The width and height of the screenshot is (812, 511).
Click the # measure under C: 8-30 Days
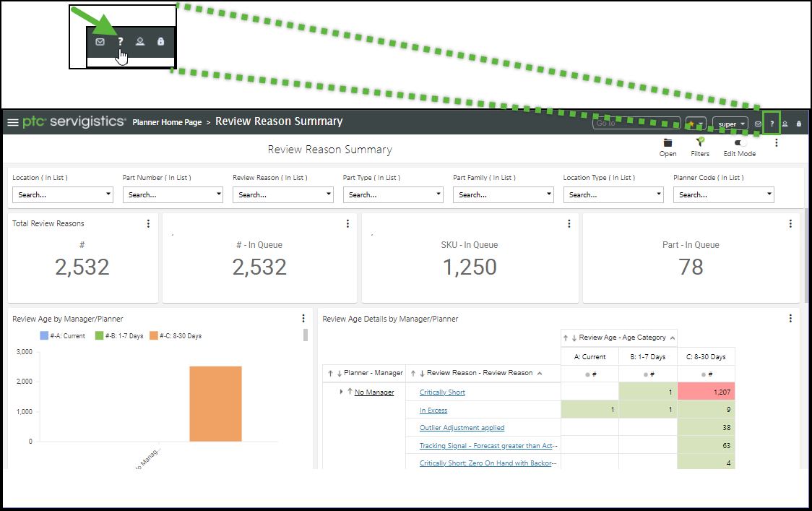(x=707, y=374)
